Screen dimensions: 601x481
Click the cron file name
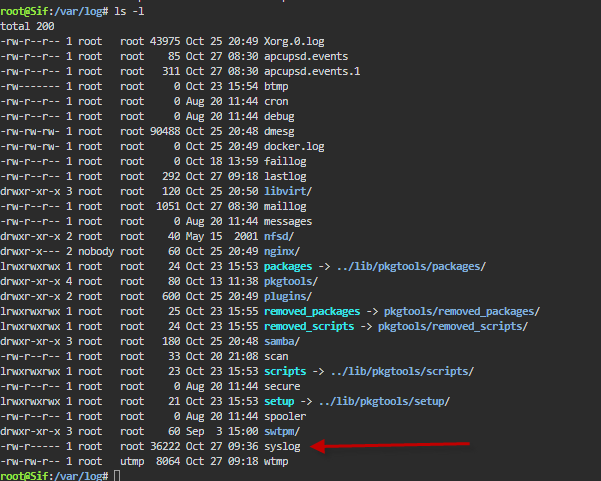[276, 101]
